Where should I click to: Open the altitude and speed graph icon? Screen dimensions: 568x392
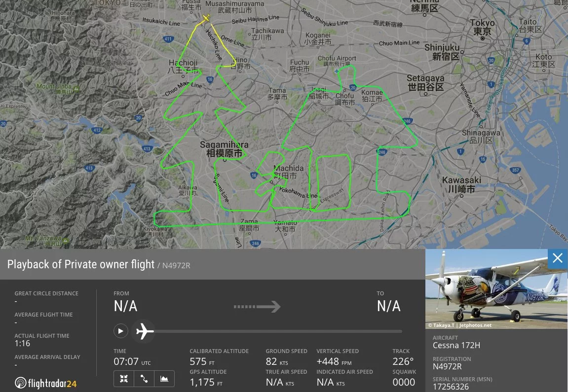(x=164, y=379)
